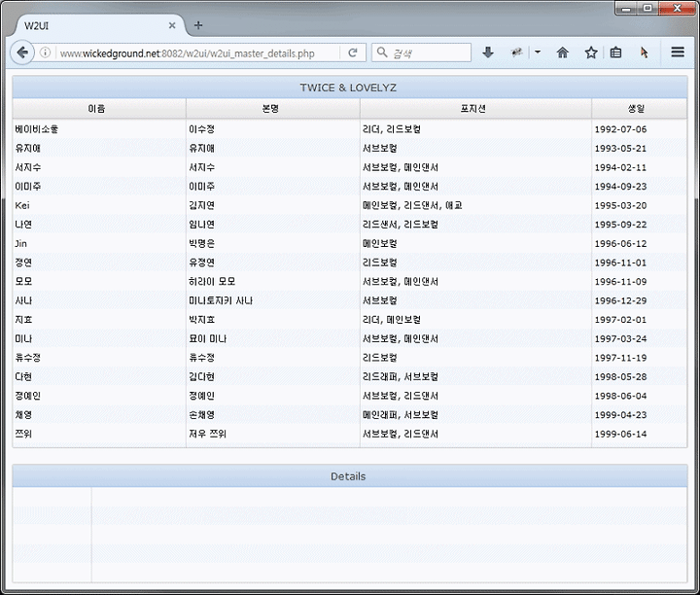The image size is (700, 595).
Task: Open the Downloads arrow icon
Action: (488, 52)
